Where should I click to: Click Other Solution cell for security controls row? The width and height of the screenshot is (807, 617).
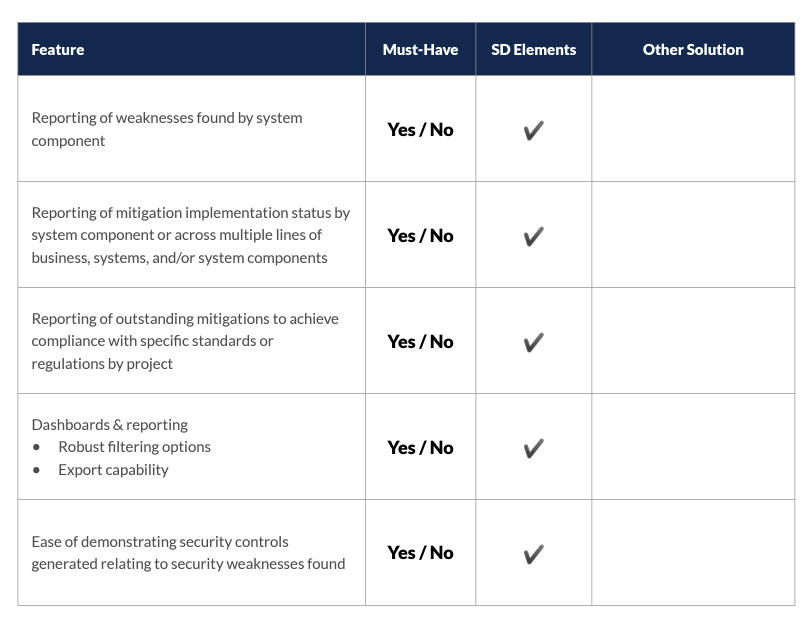pyautogui.click(x=693, y=553)
